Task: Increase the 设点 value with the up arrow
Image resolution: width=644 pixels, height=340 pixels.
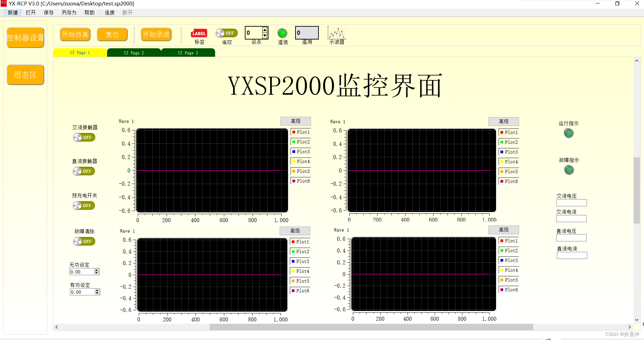Action: click(264, 30)
